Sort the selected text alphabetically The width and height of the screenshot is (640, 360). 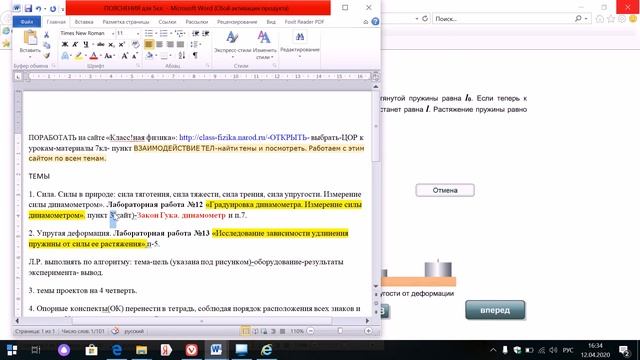pos(182,56)
